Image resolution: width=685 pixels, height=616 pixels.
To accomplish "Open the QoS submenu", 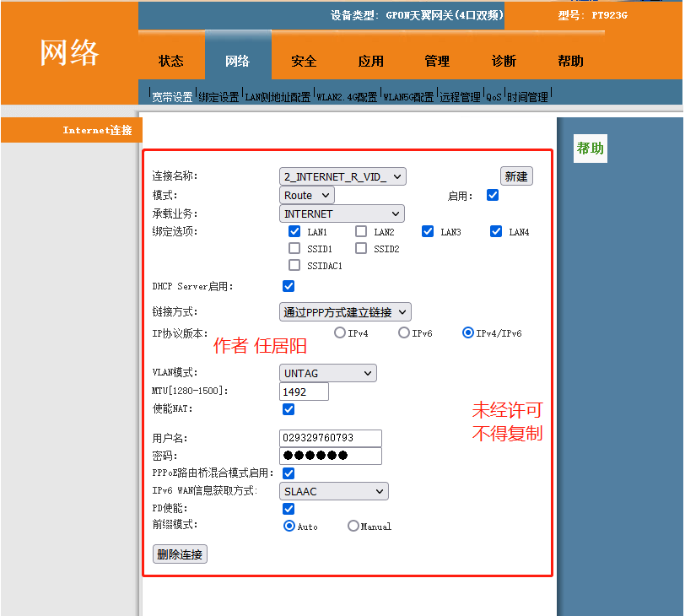I will (x=494, y=97).
